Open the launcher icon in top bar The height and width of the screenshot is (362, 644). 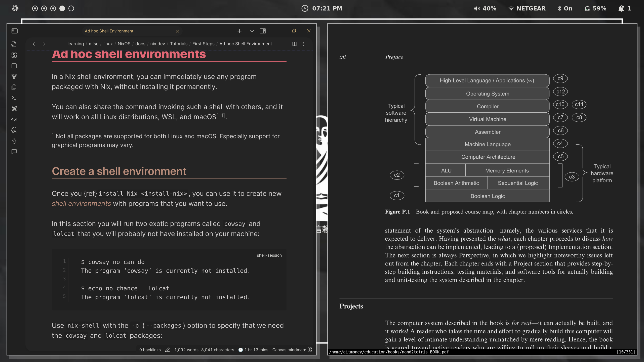pos(15,8)
